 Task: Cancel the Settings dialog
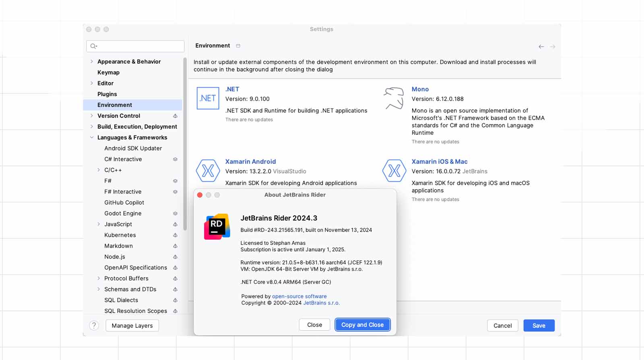tap(503, 326)
